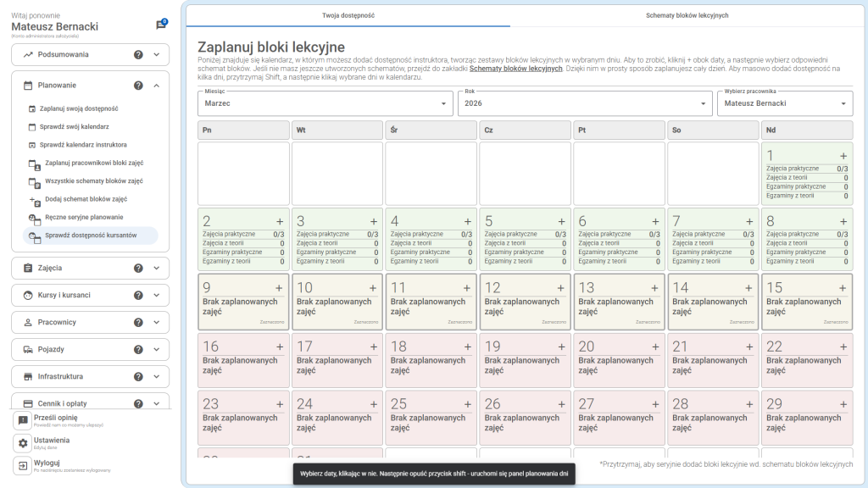Image resolution: width=868 pixels, height=488 pixels.
Task: Open the Rok year dropdown
Action: tap(585, 103)
